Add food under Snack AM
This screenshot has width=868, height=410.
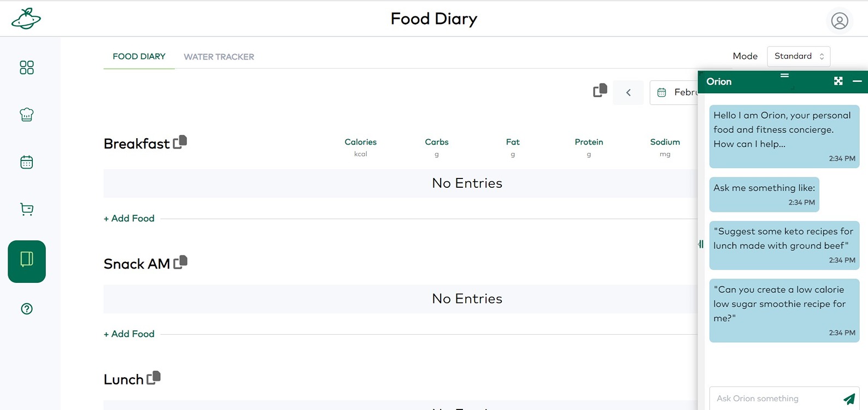tap(128, 334)
